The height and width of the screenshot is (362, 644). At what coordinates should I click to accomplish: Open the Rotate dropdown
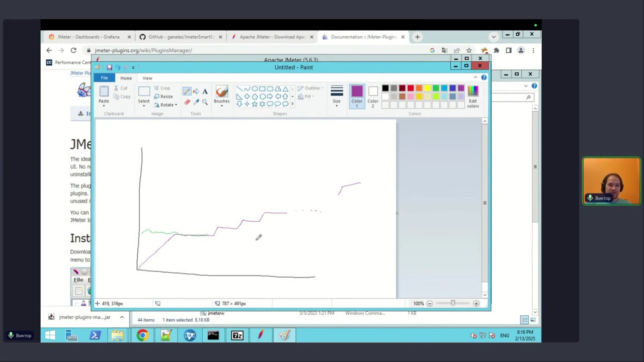click(166, 105)
